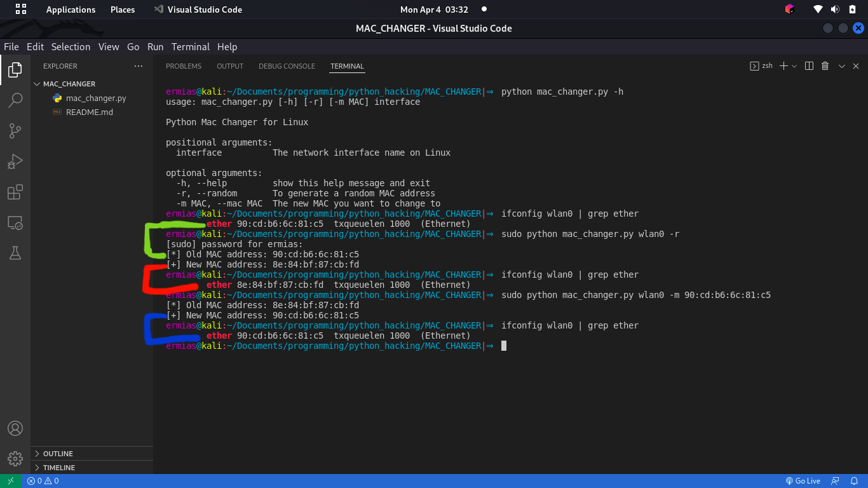868x488 pixels.
Task: Open the Selection menu
Action: click(x=71, y=47)
